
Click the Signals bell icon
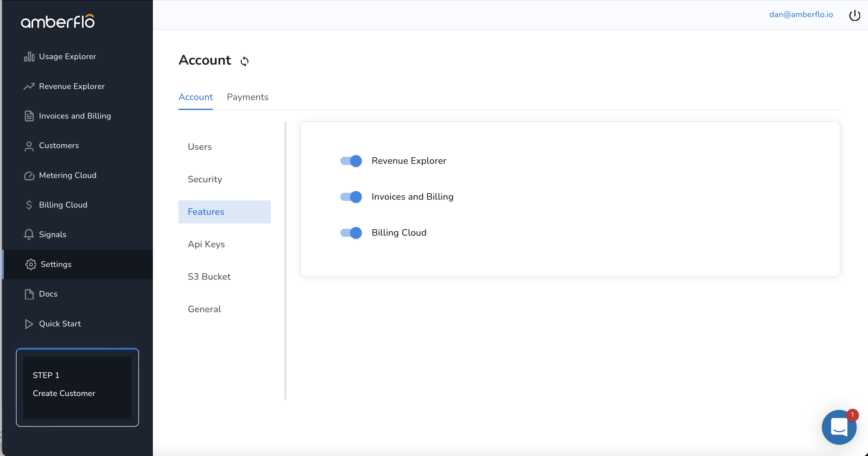29,235
